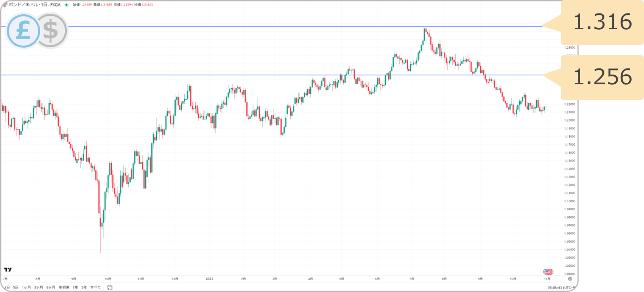Open chart axis settings gear icon

point(570,279)
